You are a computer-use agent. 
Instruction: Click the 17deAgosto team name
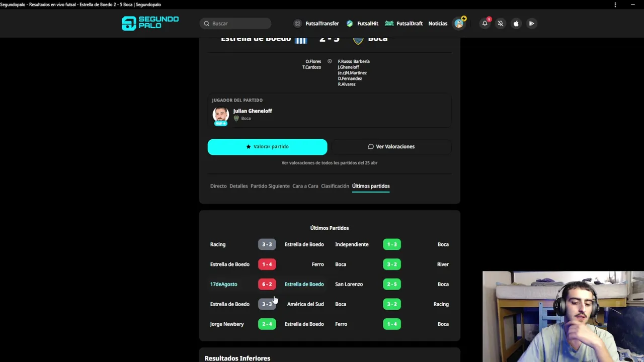[223, 284]
